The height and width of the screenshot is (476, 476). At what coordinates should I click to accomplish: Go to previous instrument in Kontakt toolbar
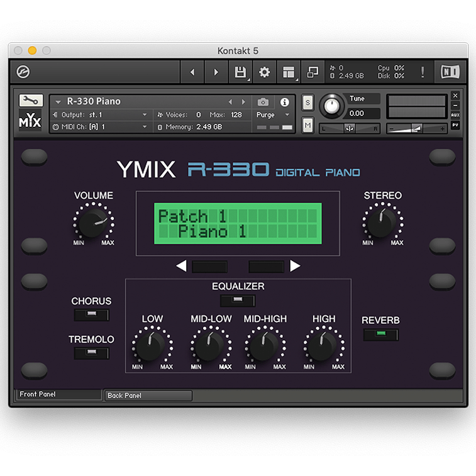pyautogui.click(x=192, y=72)
